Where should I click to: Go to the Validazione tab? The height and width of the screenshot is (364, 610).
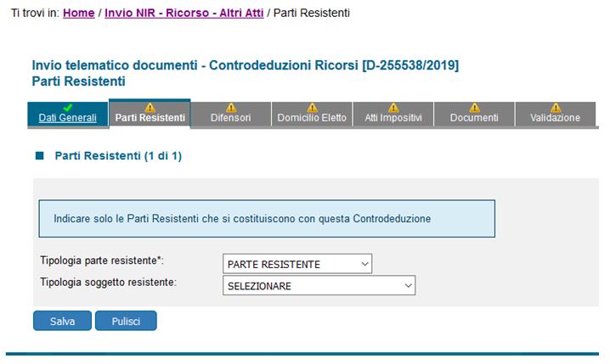556,119
